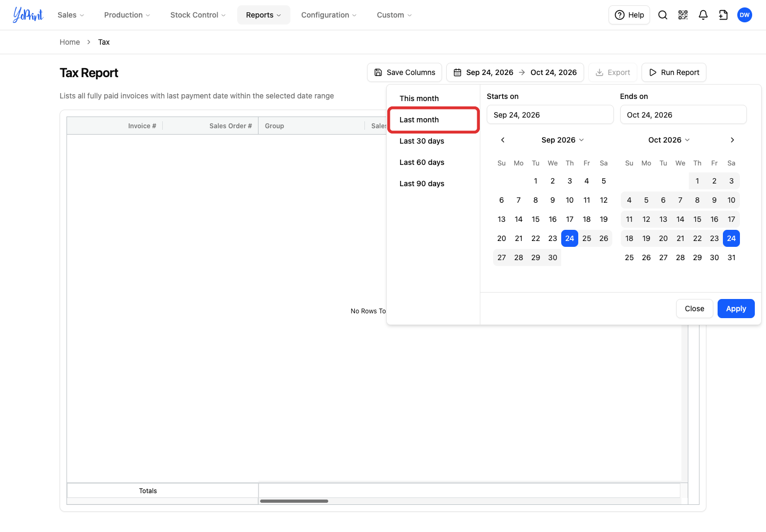Sort by the Sales Order # column header
The height and width of the screenshot is (532, 766).
(x=230, y=126)
